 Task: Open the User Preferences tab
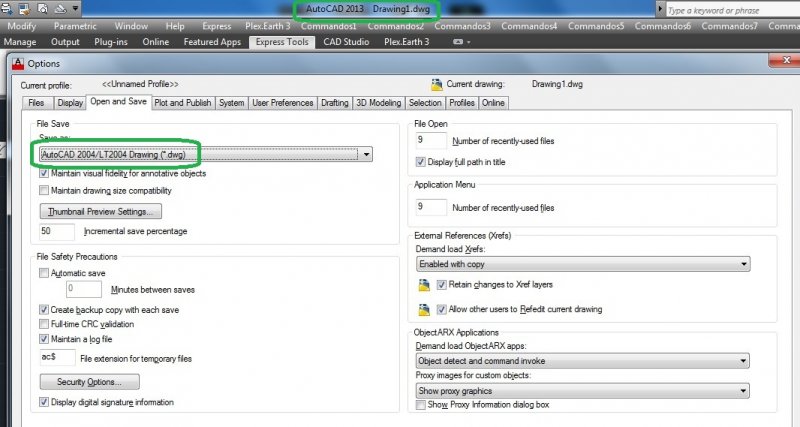[x=283, y=103]
